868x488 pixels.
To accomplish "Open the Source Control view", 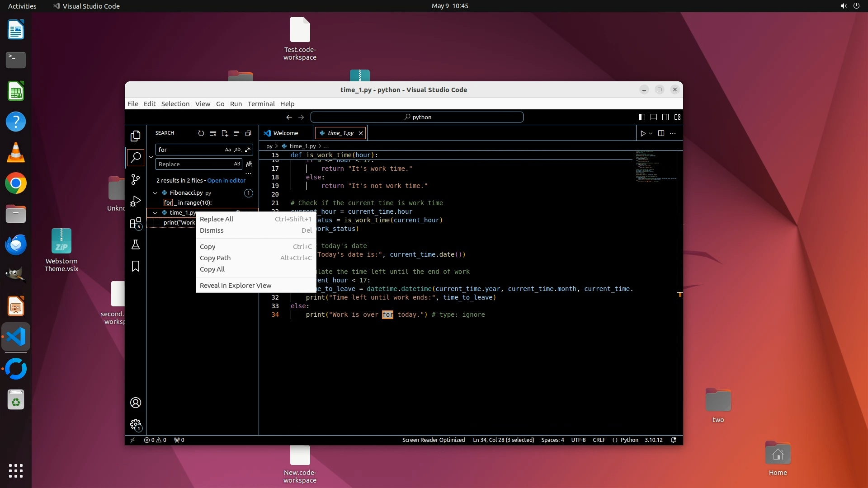I will (135, 179).
